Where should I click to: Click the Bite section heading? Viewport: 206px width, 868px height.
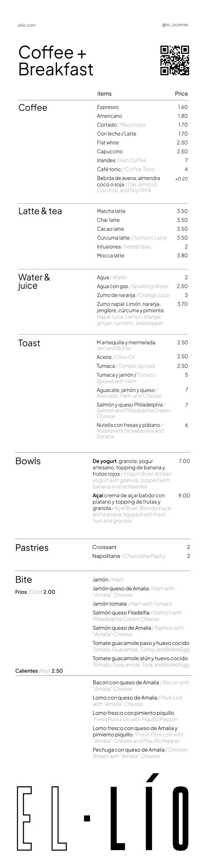point(24,579)
